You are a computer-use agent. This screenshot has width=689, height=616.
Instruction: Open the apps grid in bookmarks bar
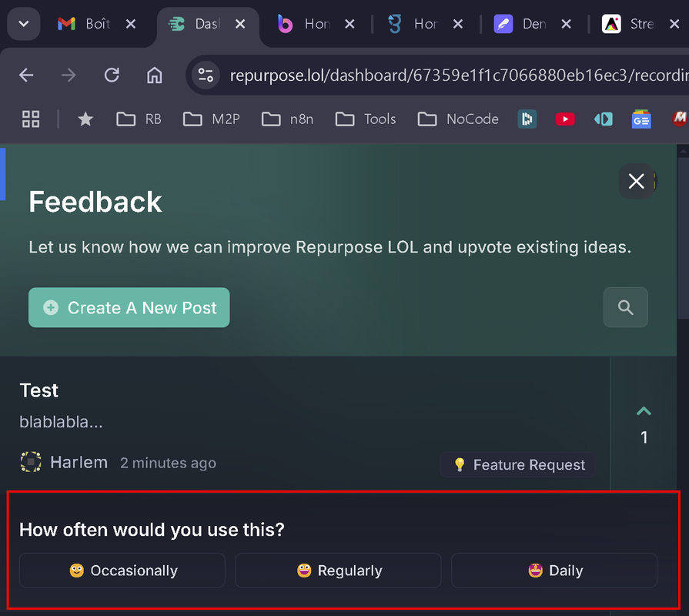(31, 119)
